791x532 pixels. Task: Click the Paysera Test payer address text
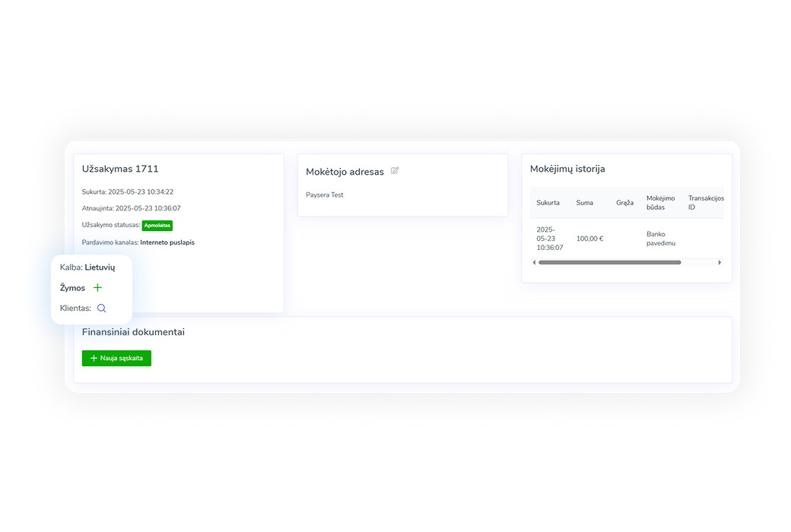[325, 195]
